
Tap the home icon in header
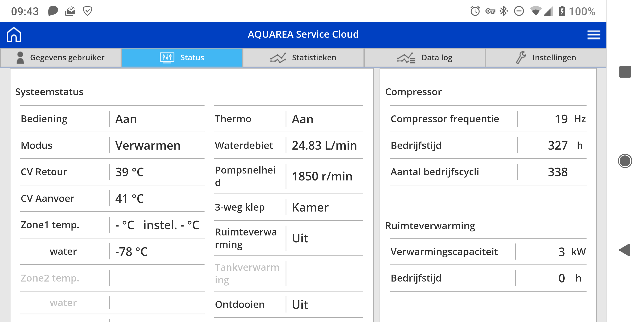pos(14,34)
